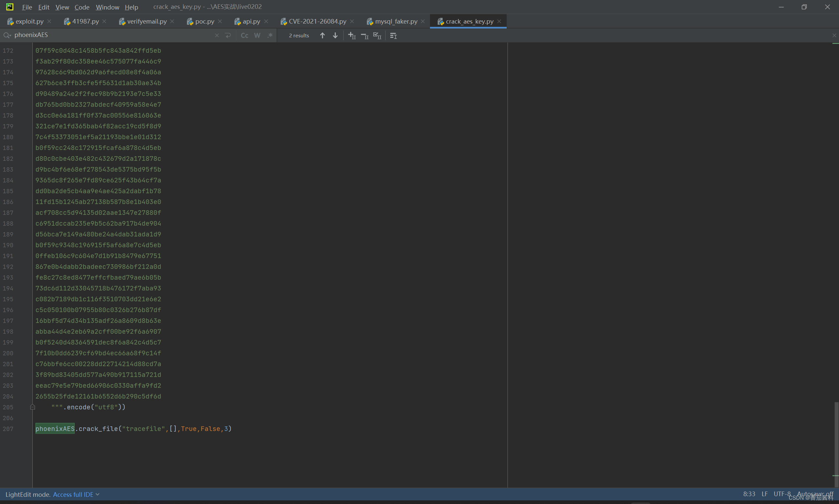Viewport: 839px width, 504px height.
Task: Click line number 172 in gutter
Action: tap(8, 51)
